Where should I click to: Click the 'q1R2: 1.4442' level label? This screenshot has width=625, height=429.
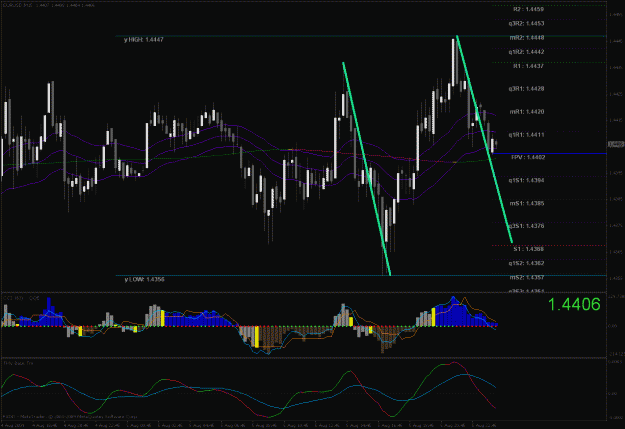click(x=526, y=52)
